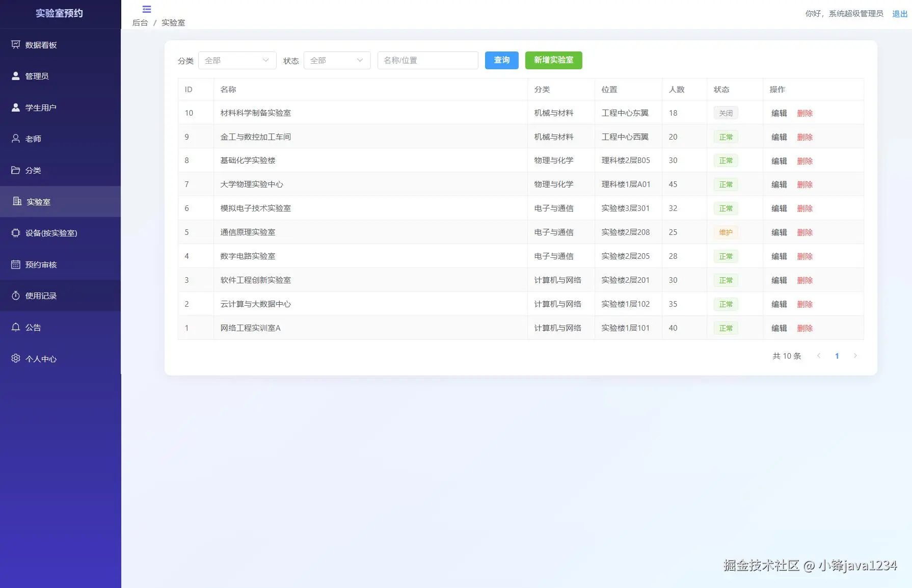Open 数据看板 menu item
Screen dimensions: 912x588
60,45
